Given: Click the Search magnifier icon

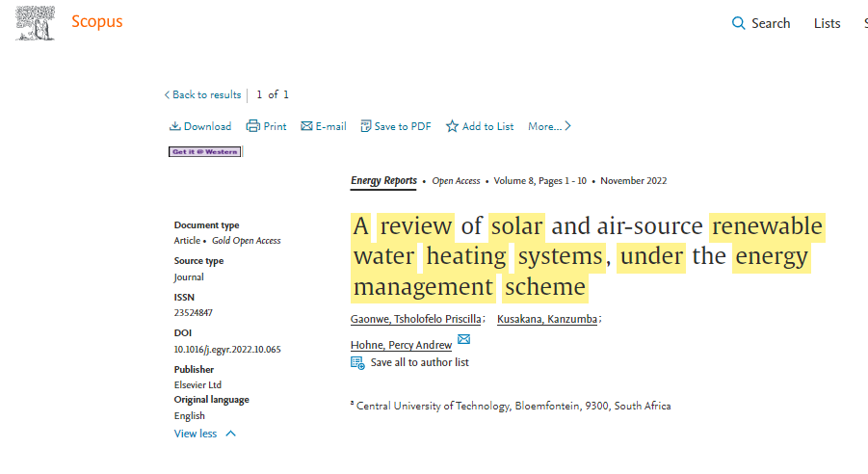Looking at the screenshot, I should 739,23.
